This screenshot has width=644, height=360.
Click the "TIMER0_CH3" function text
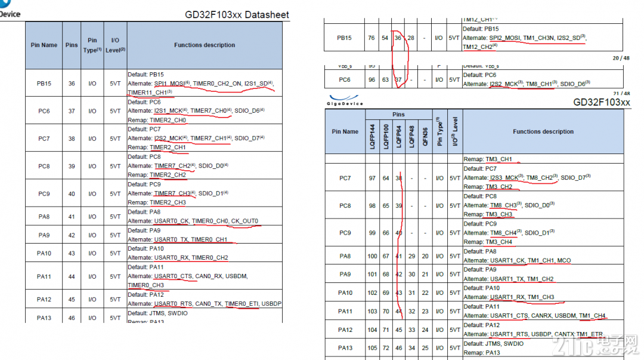146,285
